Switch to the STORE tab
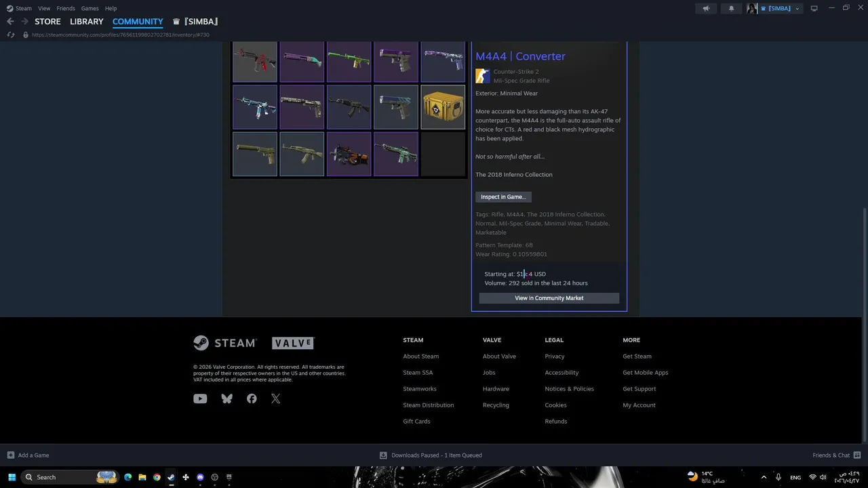 click(x=47, y=22)
